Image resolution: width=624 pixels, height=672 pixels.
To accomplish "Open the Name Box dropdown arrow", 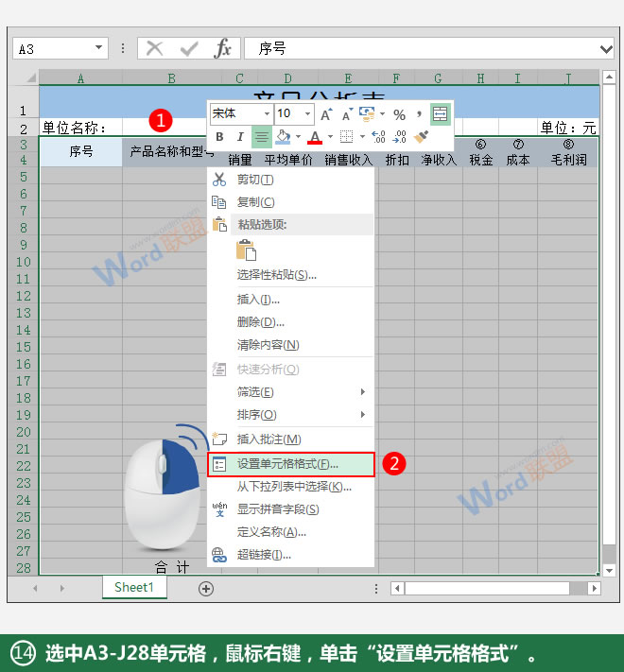I will coord(99,47).
